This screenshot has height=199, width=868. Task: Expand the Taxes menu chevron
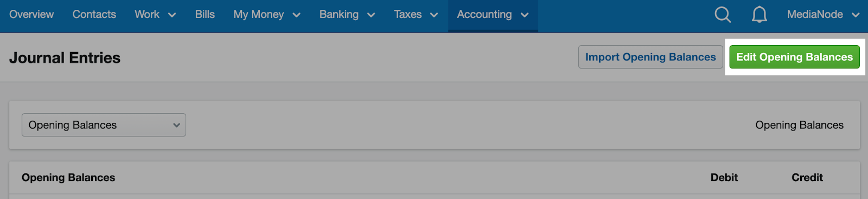click(x=434, y=15)
